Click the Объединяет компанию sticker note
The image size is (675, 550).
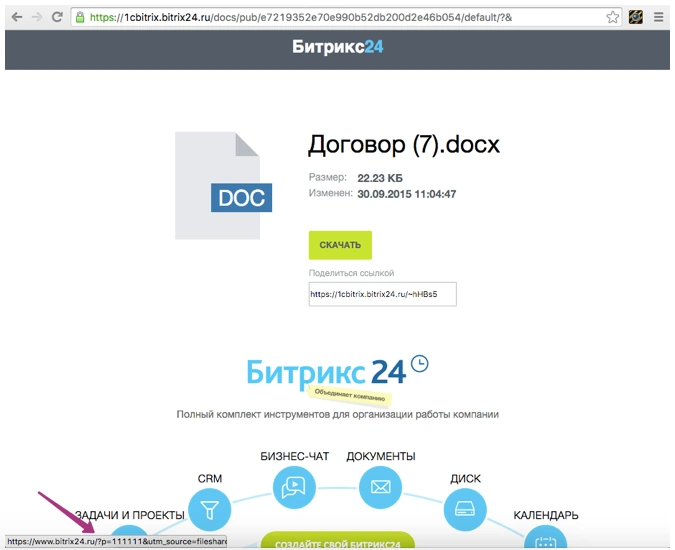(x=350, y=396)
